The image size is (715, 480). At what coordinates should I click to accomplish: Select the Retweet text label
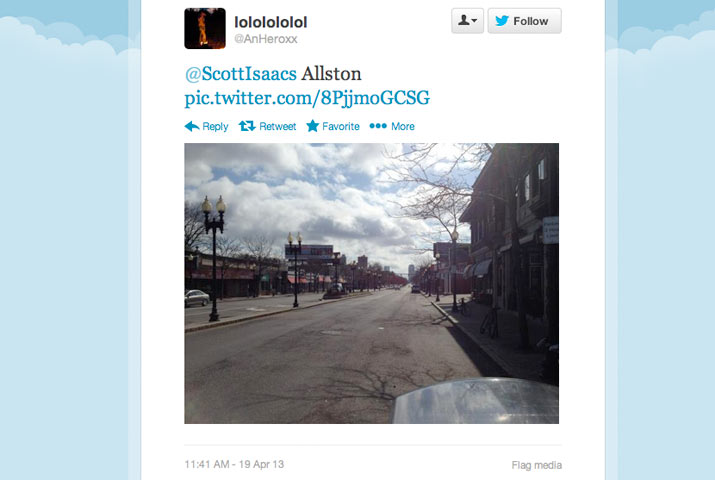(x=277, y=126)
